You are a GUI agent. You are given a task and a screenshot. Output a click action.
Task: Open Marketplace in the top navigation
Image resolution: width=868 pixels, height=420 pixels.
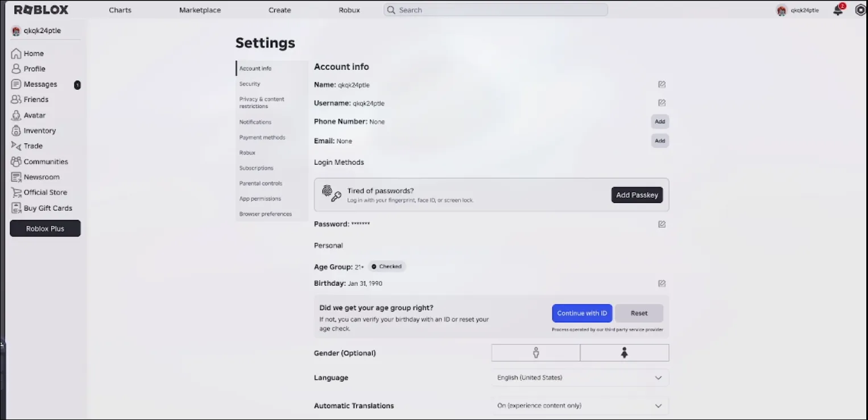pos(200,10)
